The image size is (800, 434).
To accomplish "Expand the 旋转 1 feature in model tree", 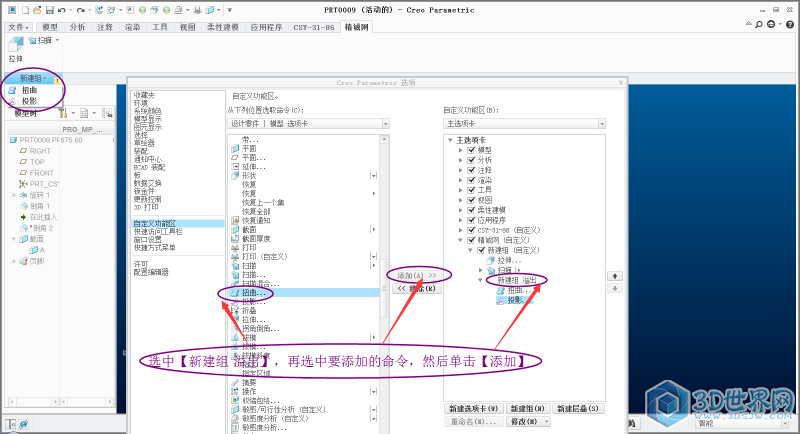I will (14, 195).
